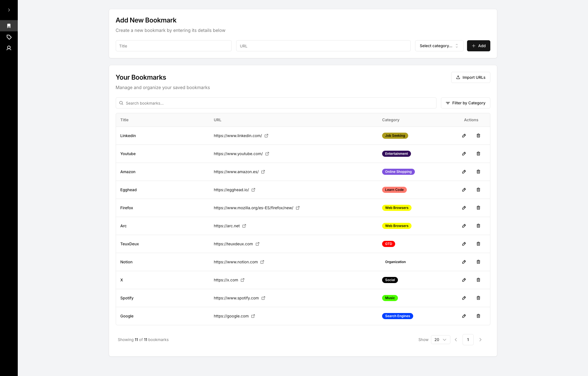Click the Search bookmarks input field

[276, 103]
